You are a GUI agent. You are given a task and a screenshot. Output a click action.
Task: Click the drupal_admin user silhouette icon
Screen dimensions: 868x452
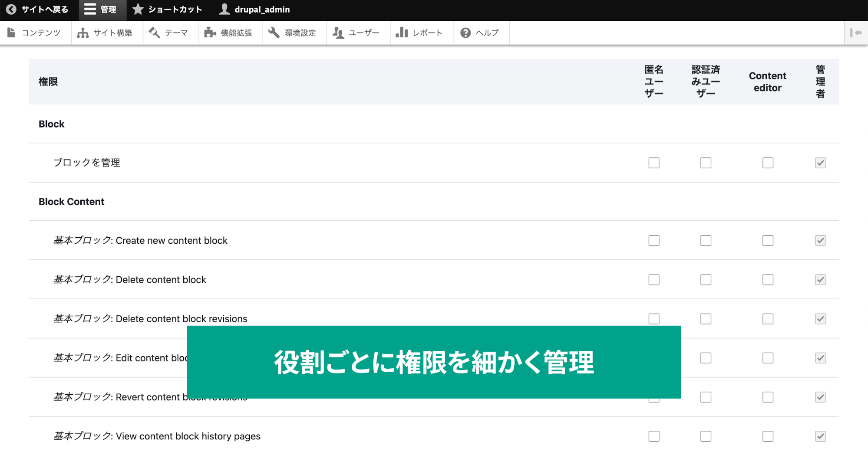(x=224, y=9)
